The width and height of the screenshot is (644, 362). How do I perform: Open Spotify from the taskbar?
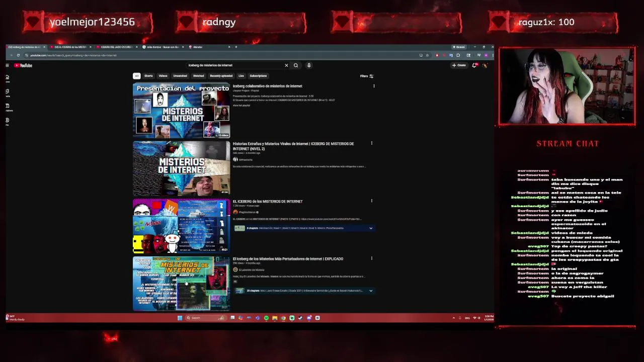click(x=266, y=318)
